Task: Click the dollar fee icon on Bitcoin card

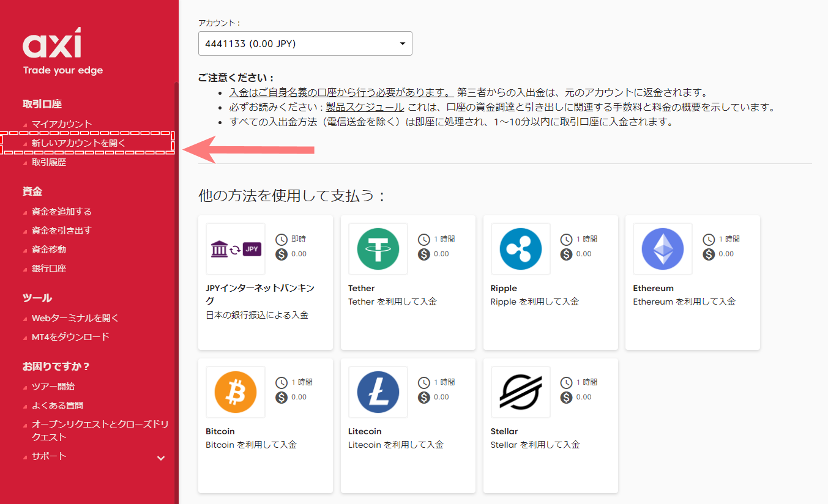Action: [282, 398]
